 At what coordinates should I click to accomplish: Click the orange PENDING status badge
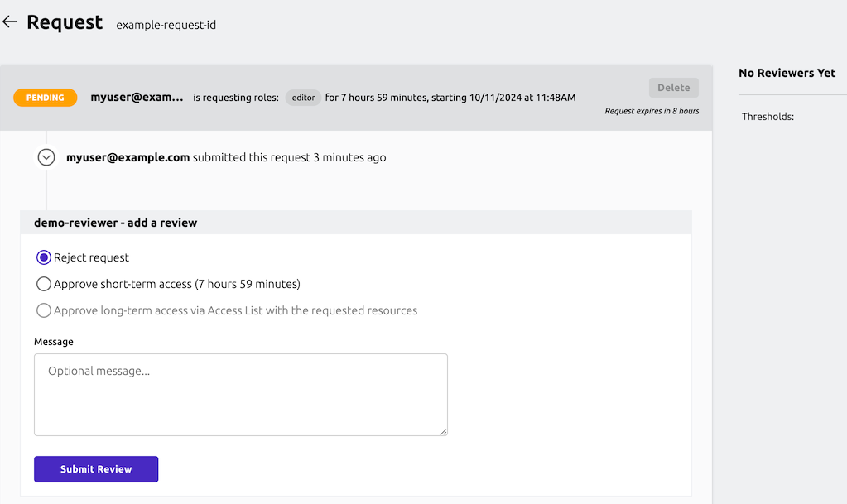45,97
